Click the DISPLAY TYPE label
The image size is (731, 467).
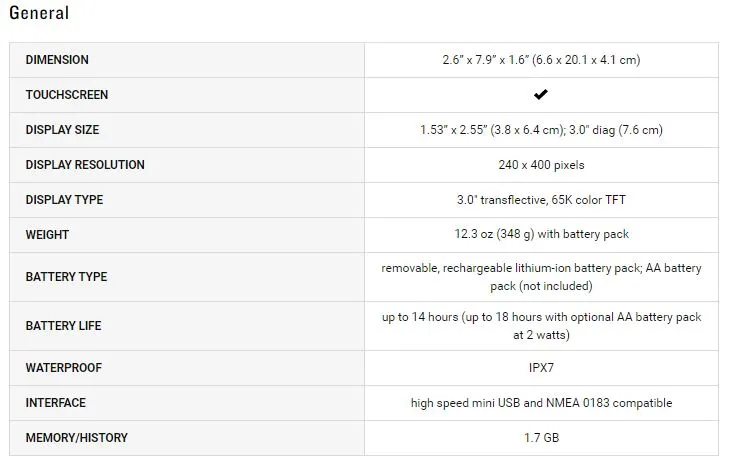(64, 199)
